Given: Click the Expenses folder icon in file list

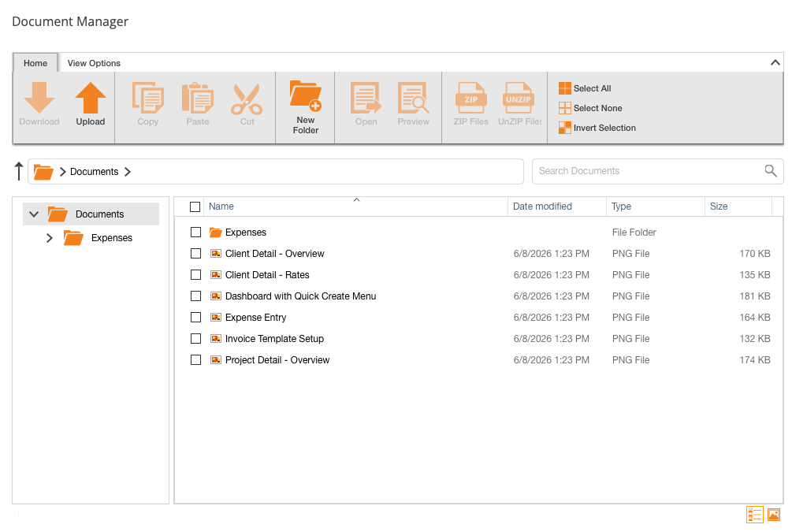Looking at the screenshot, I should coord(216,233).
